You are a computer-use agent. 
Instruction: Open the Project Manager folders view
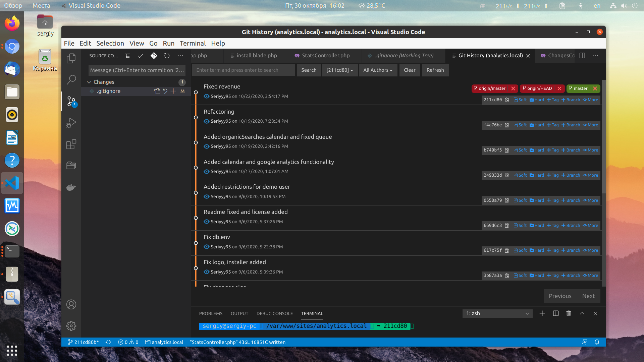71,166
